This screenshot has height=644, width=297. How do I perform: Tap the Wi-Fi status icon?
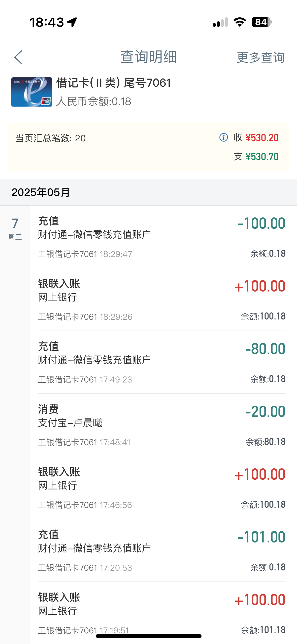coord(240,22)
